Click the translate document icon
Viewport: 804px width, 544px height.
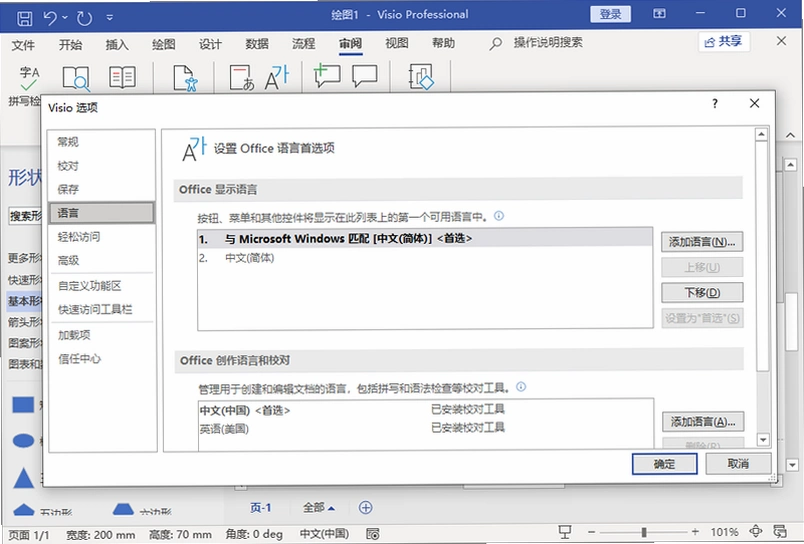click(242, 78)
